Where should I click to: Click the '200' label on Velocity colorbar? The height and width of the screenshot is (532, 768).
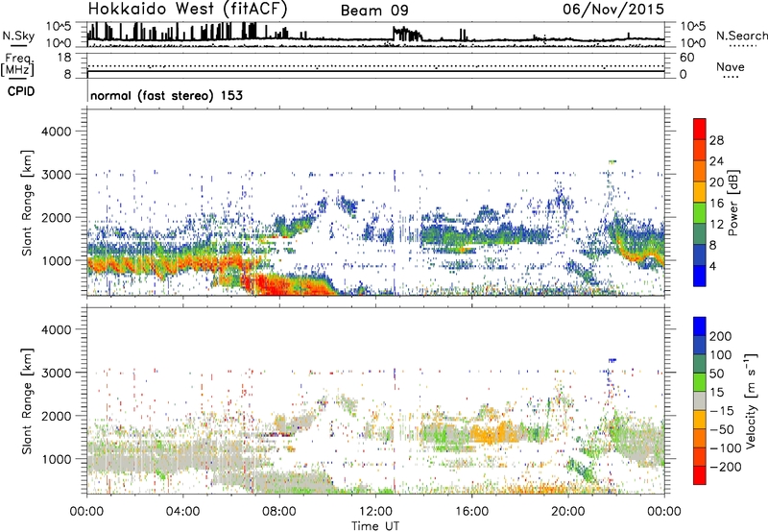tap(721, 336)
